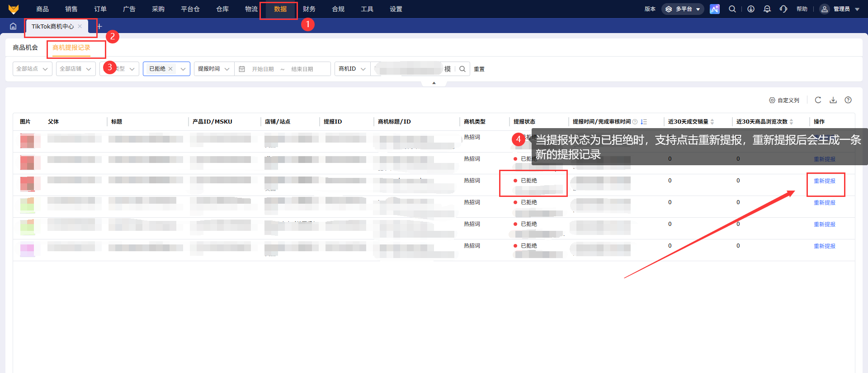Click the admin avatar icon
The image size is (868, 373).
tap(825, 9)
